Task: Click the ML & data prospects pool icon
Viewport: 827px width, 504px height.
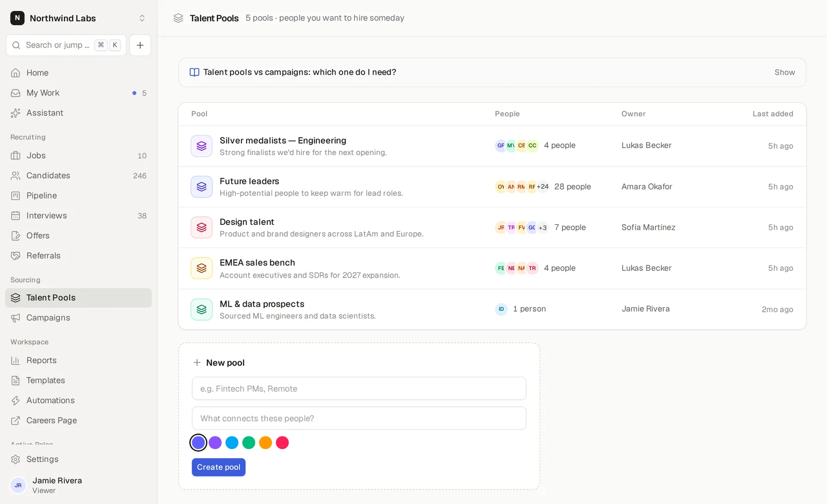Action: [x=202, y=310]
